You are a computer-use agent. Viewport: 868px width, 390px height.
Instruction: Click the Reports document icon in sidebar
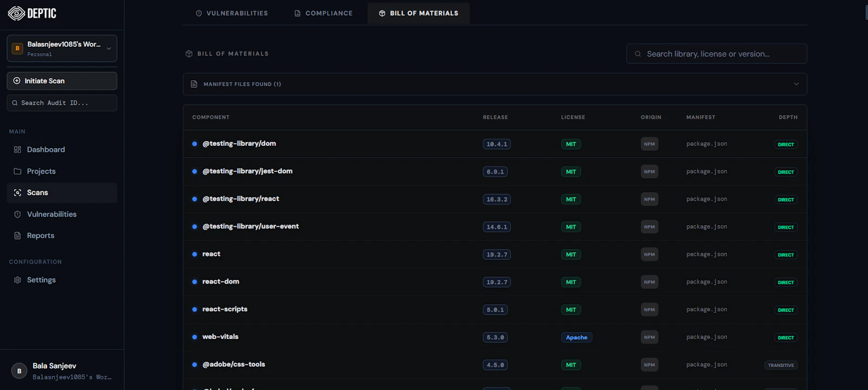(x=17, y=236)
